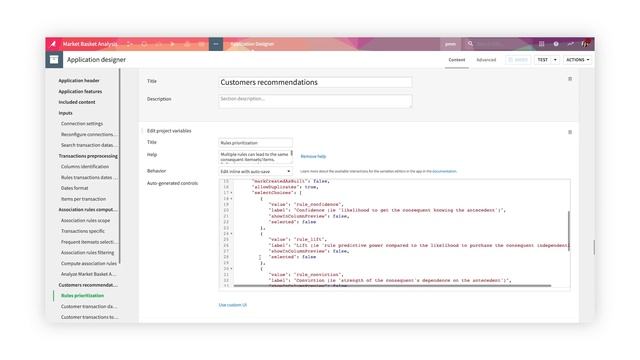Click the Market Basket Analysis project name
The height and width of the screenshot is (360, 640).
click(90, 44)
